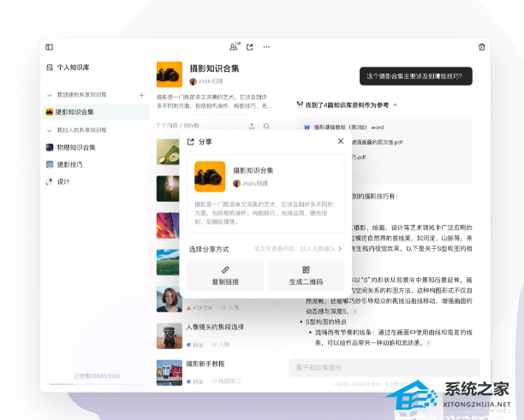The image size is (524, 420).
Task: Click the 构图技巧 tag
Action: pyautogui.click(x=226, y=382)
